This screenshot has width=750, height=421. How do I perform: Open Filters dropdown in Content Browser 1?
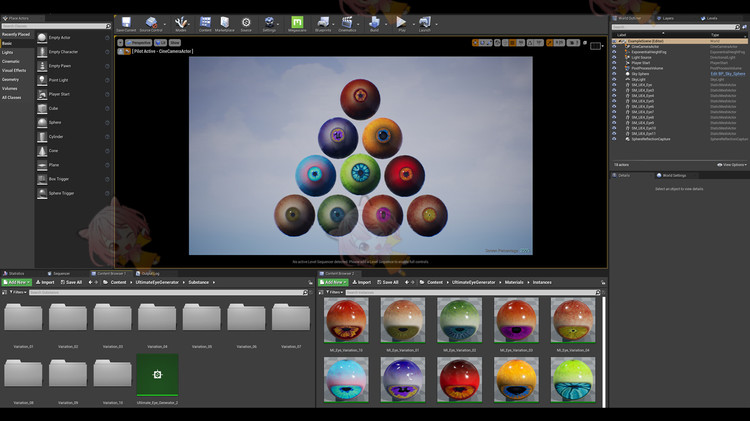(18, 292)
